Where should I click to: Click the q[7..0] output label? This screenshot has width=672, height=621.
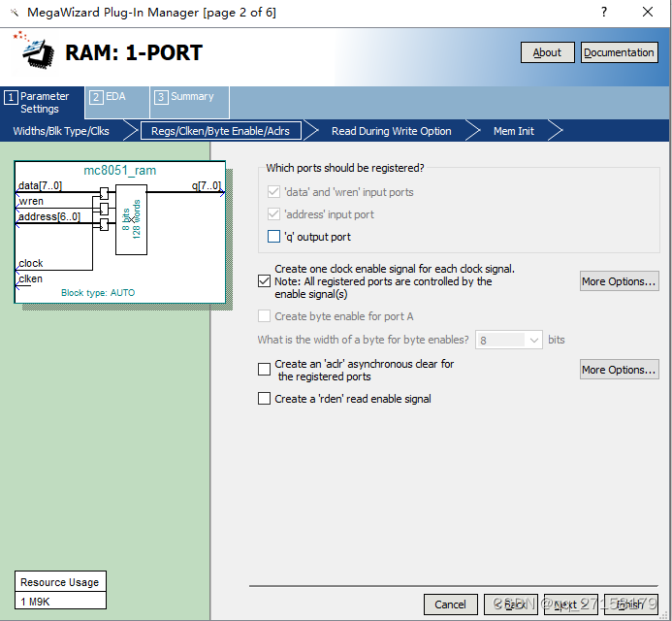click(x=207, y=185)
